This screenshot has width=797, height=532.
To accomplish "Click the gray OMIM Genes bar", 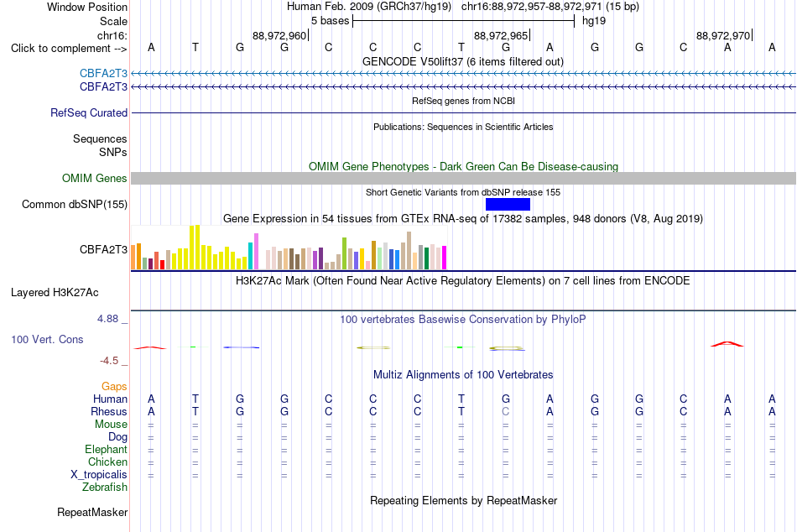I will coord(464,178).
